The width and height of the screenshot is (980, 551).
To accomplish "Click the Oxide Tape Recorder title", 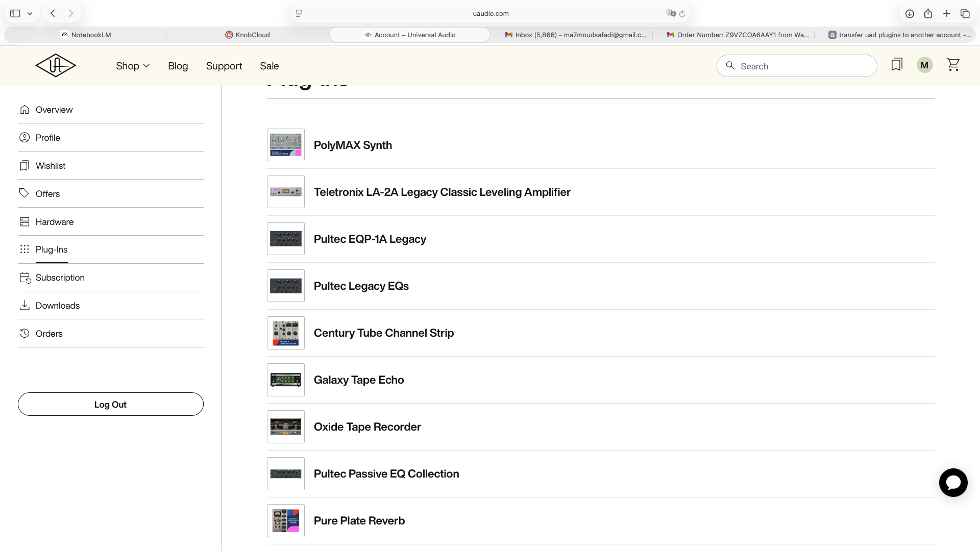I will 367,427.
